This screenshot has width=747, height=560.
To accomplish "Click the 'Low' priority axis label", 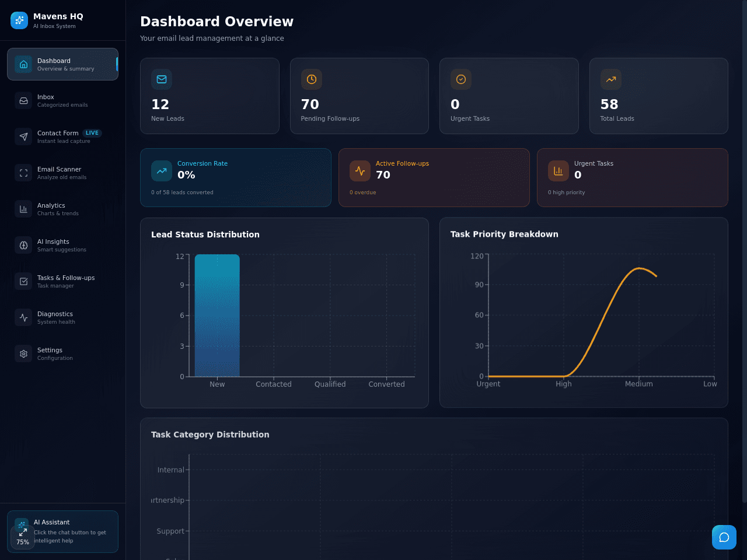I will 710,384.
